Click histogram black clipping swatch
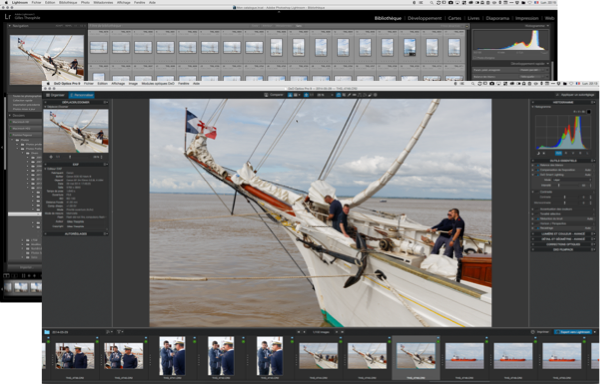The image size is (600, 384). [589, 112]
